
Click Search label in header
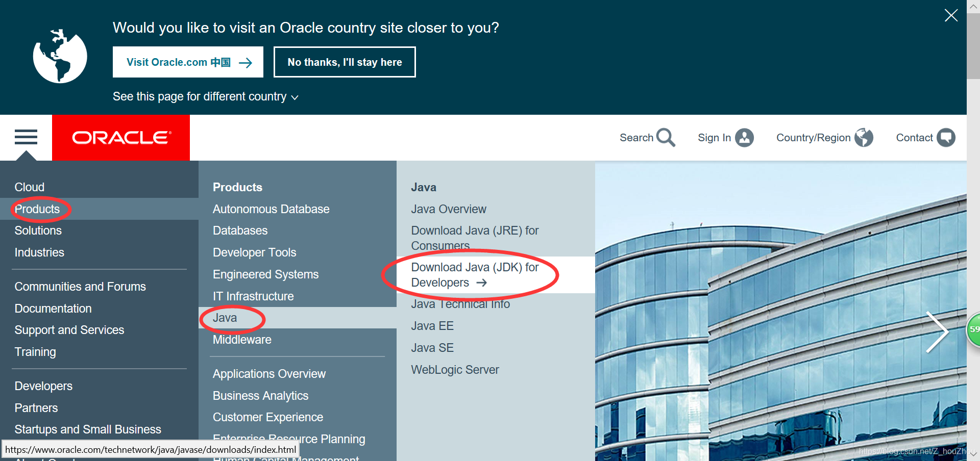636,138
